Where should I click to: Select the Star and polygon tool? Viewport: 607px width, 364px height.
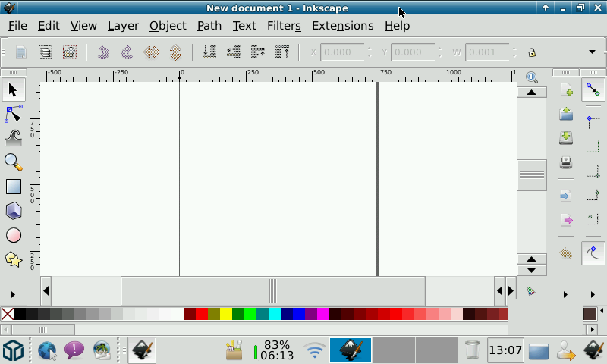[x=13, y=259]
